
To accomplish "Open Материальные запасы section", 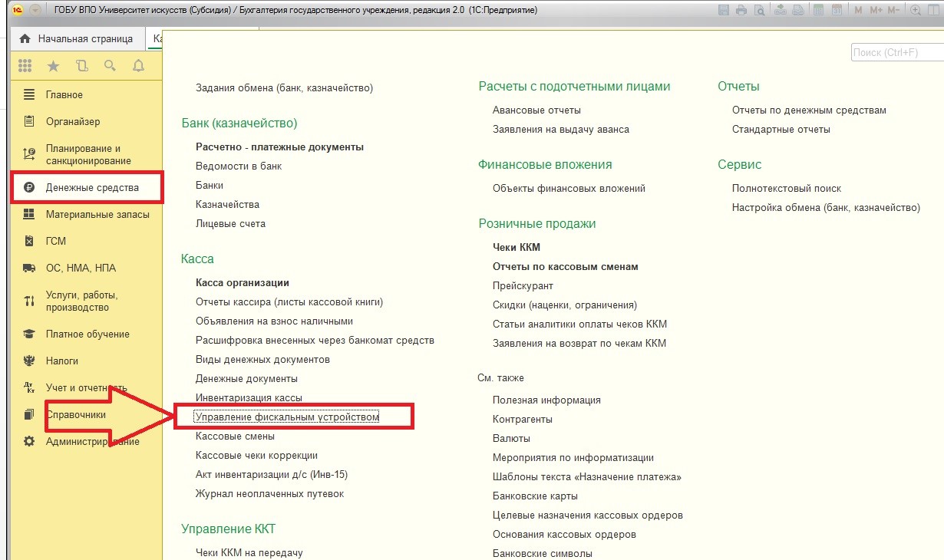I will point(86,214).
